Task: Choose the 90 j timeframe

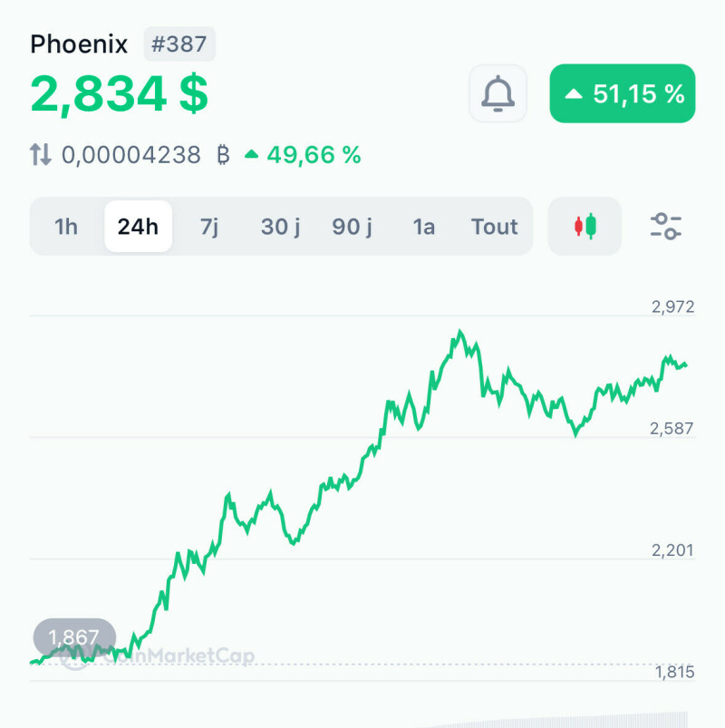Action: 352,227
